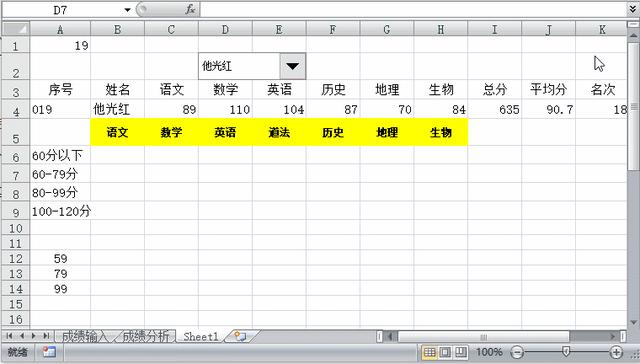Screen dimensions: 640x364
Task: Open the 他光红 combo box dropdown arrow
Action: [x=292, y=66]
